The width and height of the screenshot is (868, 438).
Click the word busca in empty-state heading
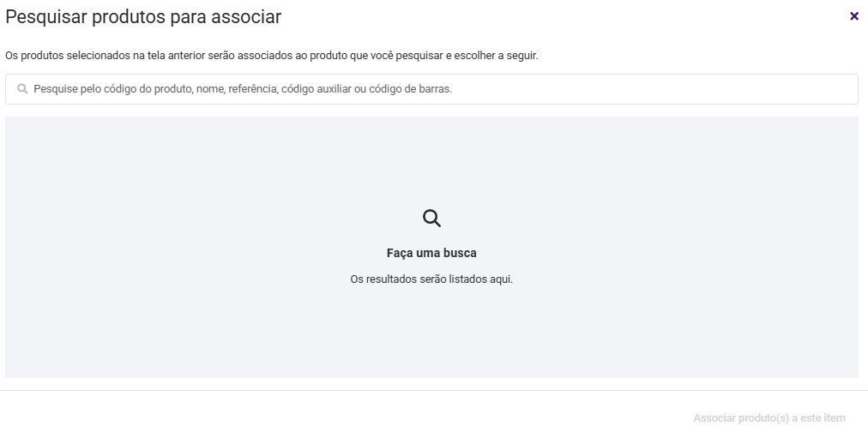pyautogui.click(x=460, y=254)
